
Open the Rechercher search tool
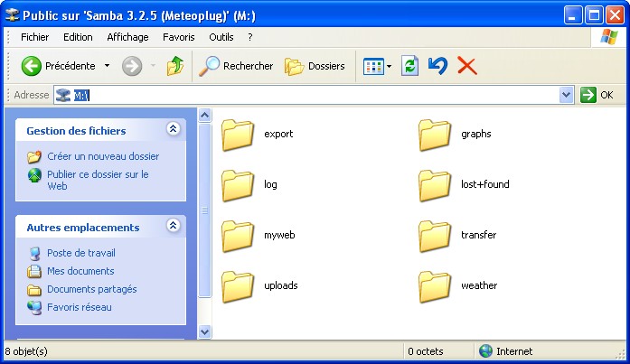point(236,66)
